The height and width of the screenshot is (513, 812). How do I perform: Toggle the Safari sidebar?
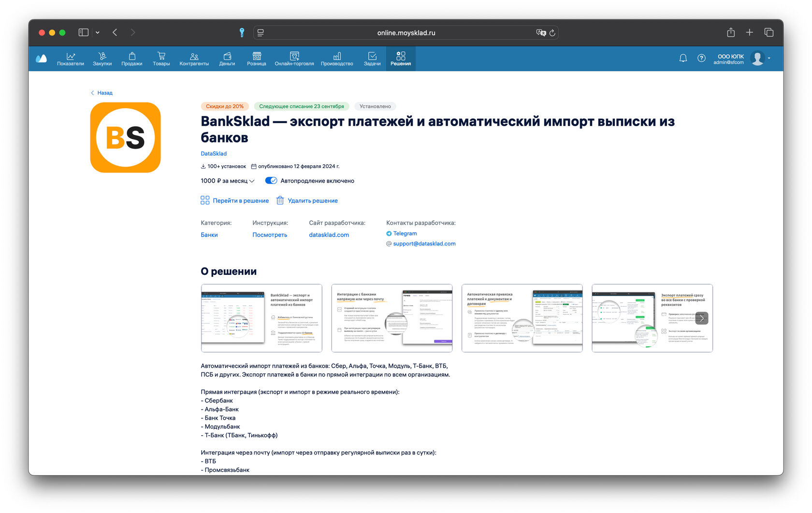(x=84, y=32)
